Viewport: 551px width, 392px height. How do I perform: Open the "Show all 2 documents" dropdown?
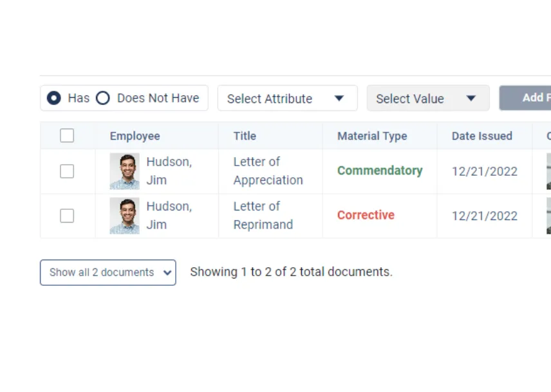pyautogui.click(x=107, y=272)
